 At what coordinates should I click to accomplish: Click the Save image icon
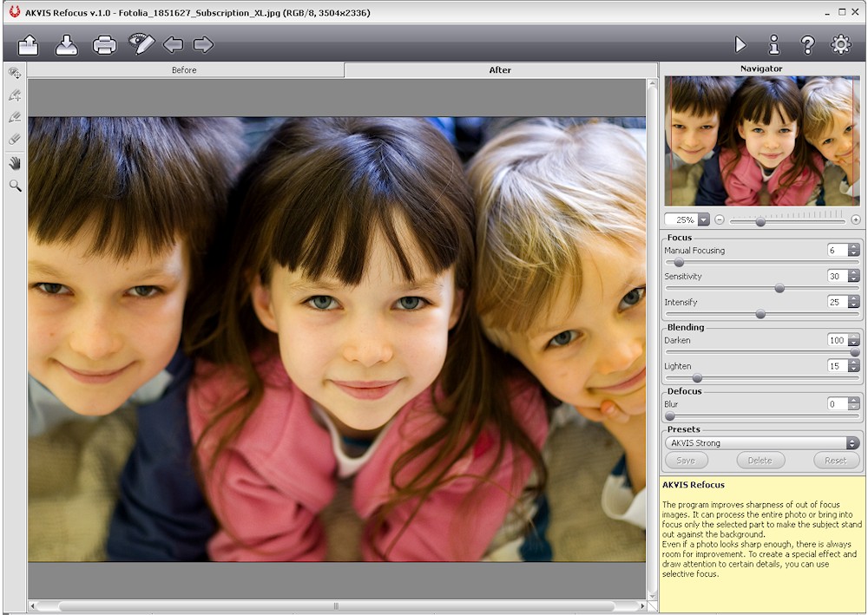pyautogui.click(x=67, y=45)
